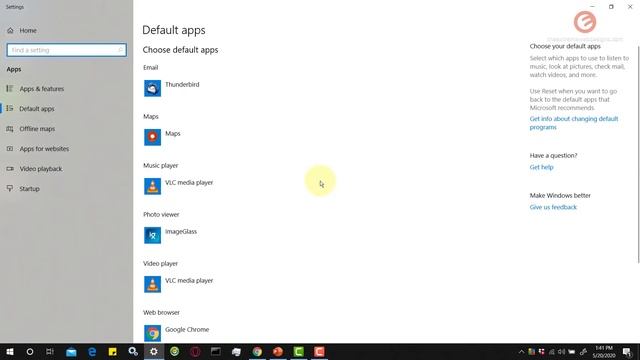The image size is (640, 360).
Task: Click the search magnifier in Find a setting
Action: [x=120, y=50]
